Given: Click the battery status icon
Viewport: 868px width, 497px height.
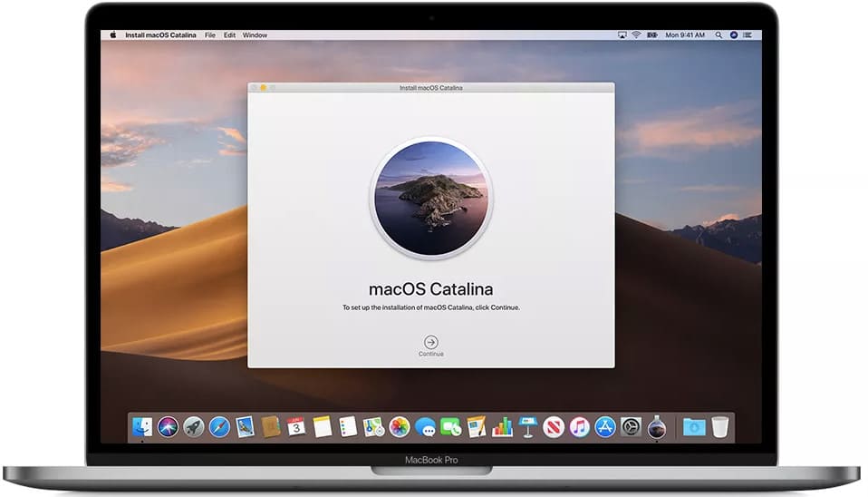Looking at the screenshot, I should (x=652, y=34).
